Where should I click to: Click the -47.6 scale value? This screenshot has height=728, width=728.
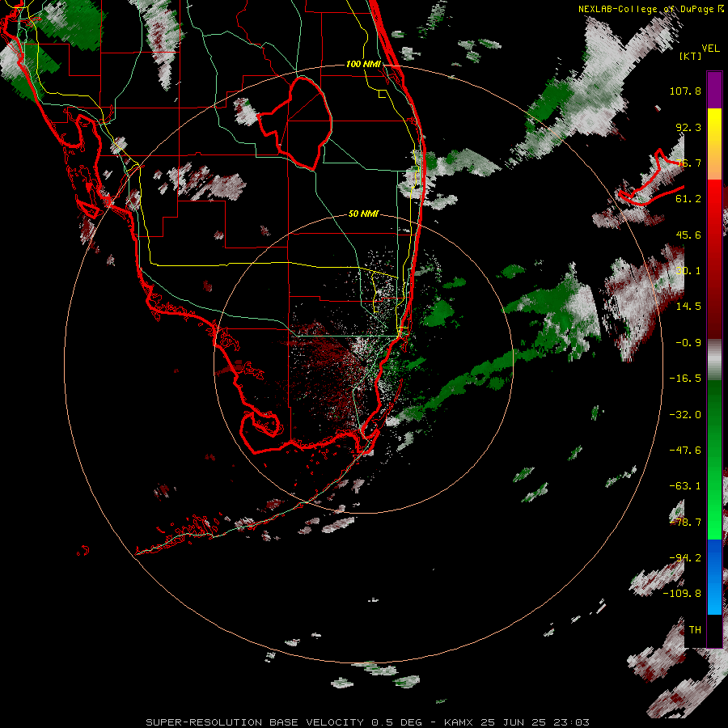685,451
